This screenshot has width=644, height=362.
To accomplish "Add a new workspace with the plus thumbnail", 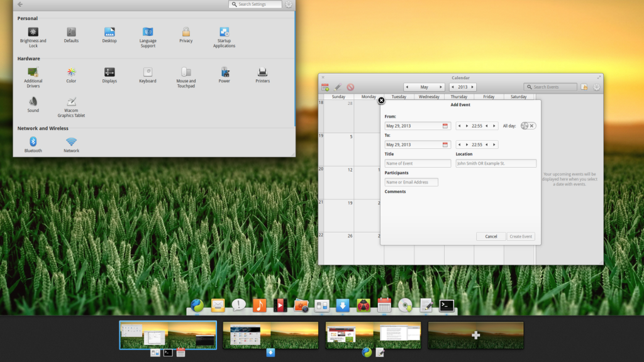I will point(476,336).
